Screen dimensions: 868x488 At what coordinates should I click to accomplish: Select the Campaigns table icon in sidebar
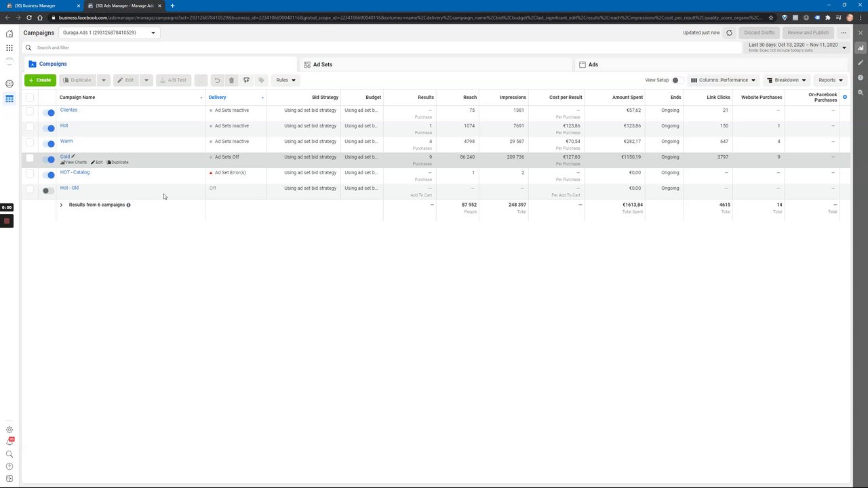click(9, 99)
